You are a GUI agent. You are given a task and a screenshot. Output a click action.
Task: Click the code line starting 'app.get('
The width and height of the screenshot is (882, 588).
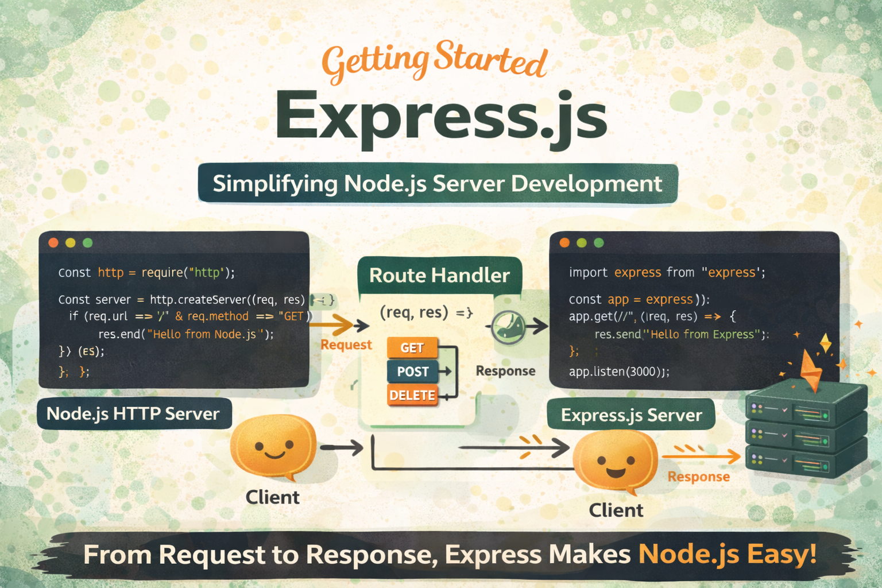652,316
